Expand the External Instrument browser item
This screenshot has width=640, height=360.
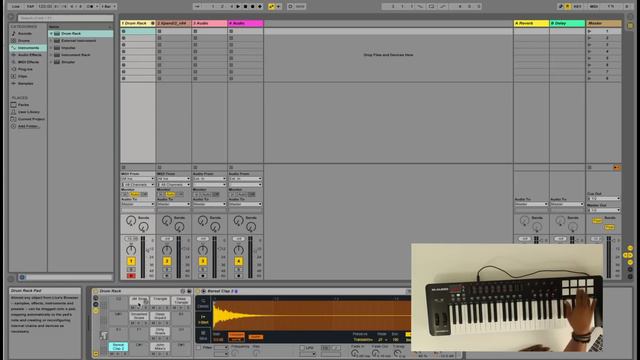51,41
